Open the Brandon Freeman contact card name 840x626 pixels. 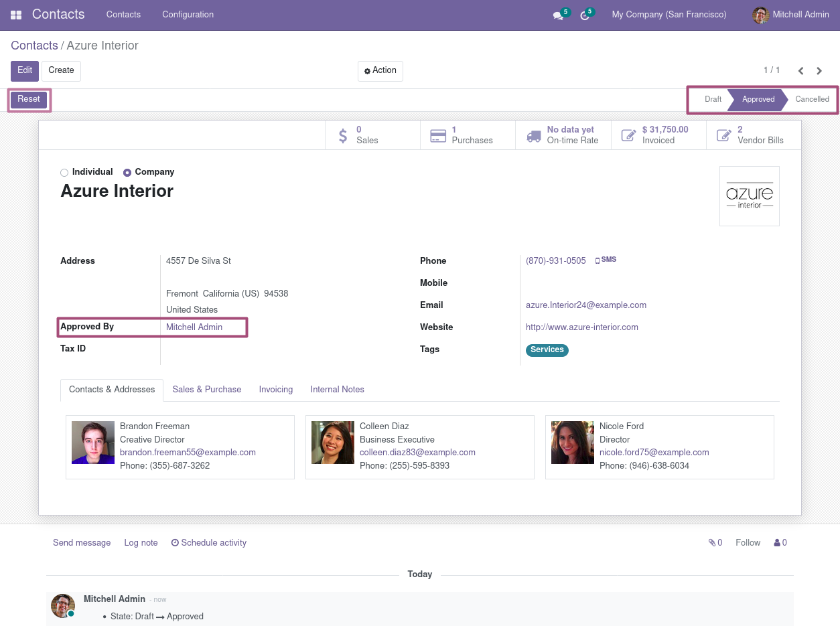[x=155, y=426]
